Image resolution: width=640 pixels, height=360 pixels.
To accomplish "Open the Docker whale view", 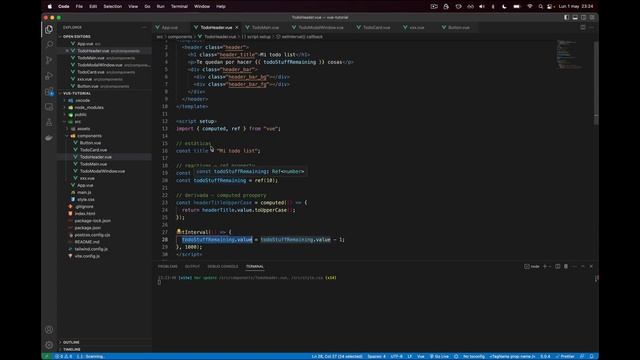I will pos(49,138).
